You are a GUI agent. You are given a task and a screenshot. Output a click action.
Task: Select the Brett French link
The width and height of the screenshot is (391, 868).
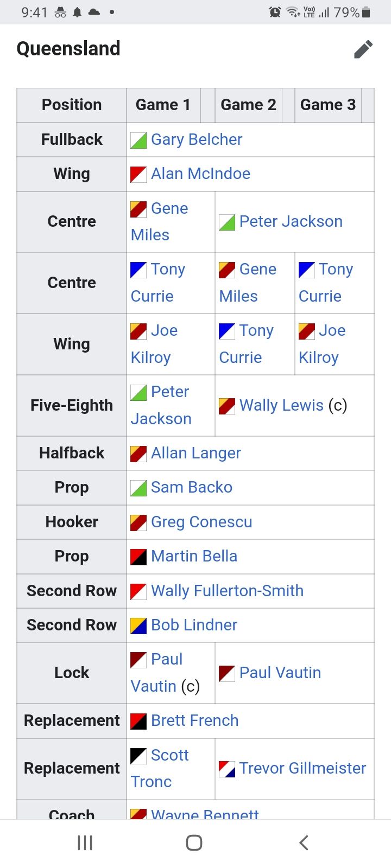[x=195, y=720]
